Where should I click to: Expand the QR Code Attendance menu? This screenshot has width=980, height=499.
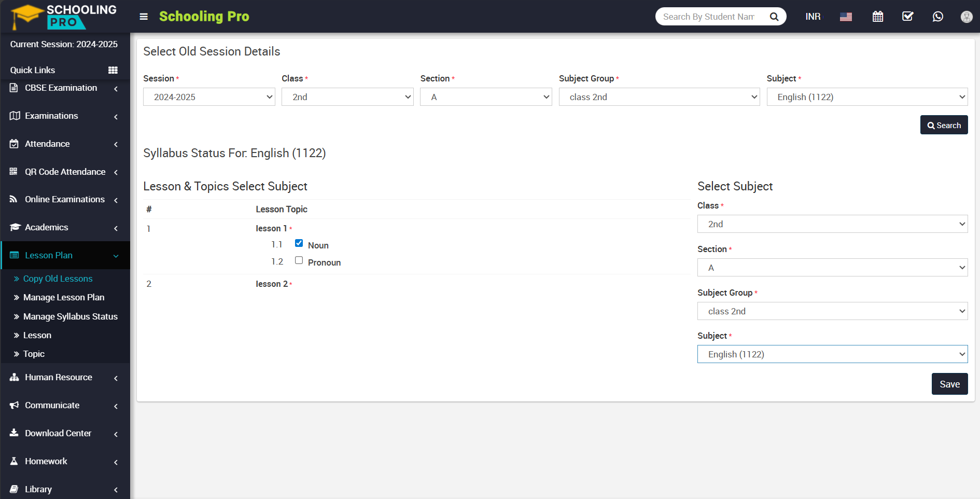tap(116, 172)
